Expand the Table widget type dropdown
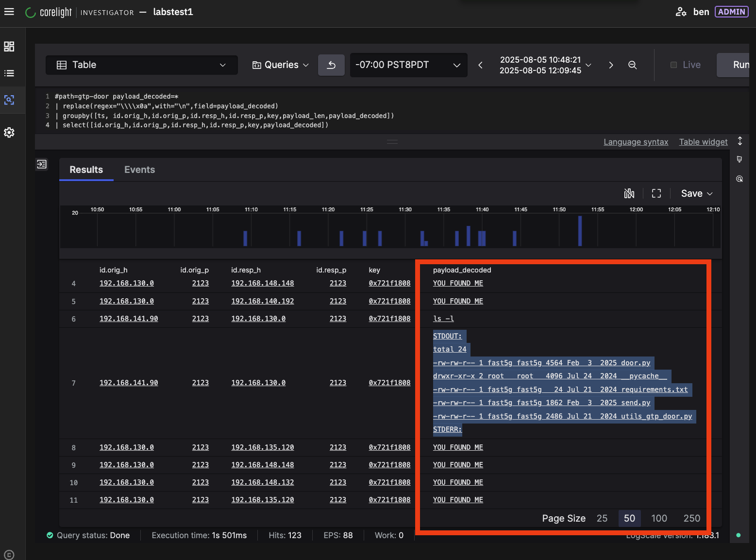The height and width of the screenshot is (560, 756). point(141,65)
